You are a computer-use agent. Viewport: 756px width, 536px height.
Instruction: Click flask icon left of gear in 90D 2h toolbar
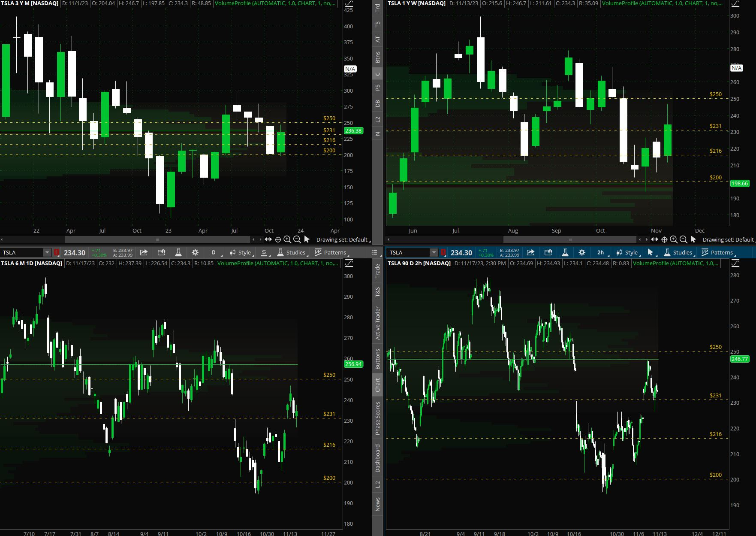coord(565,252)
